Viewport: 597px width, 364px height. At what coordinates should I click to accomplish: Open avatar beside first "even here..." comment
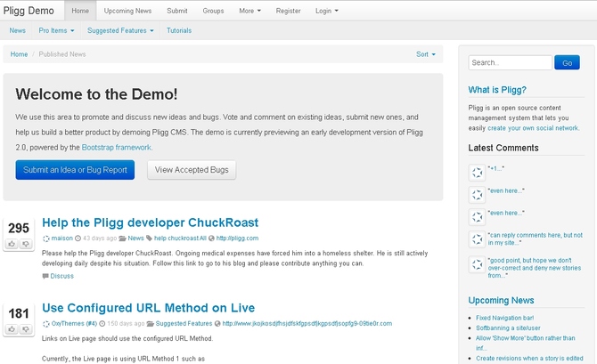pyautogui.click(x=477, y=195)
